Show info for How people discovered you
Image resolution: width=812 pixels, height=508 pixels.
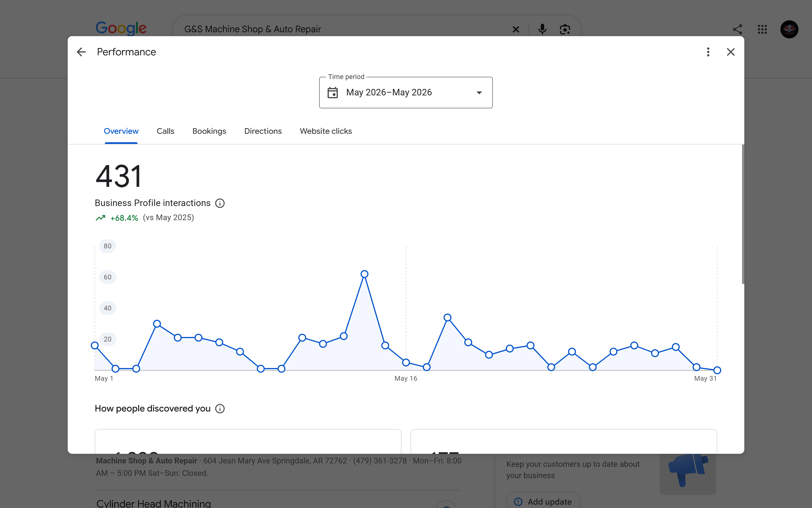pos(220,409)
